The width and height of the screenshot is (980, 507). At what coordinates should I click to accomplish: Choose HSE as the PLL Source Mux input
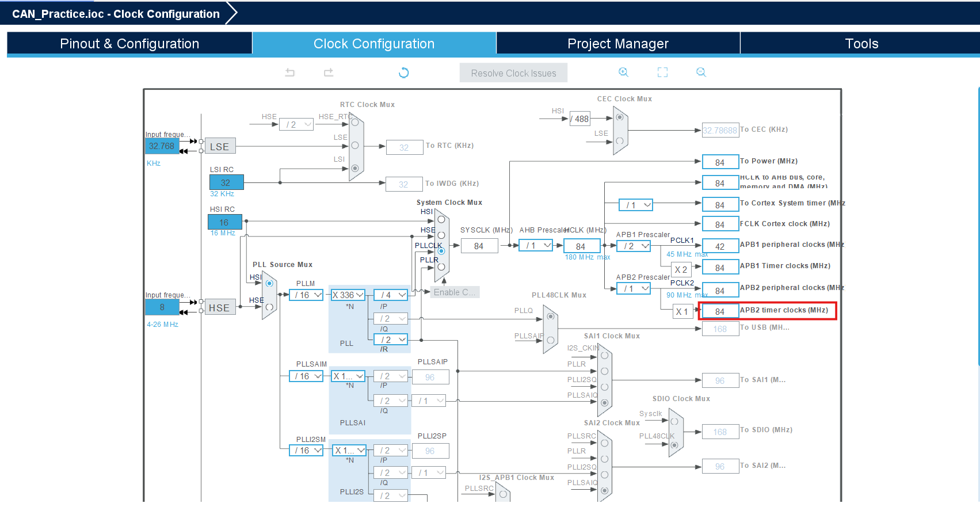(x=269, y=307)
